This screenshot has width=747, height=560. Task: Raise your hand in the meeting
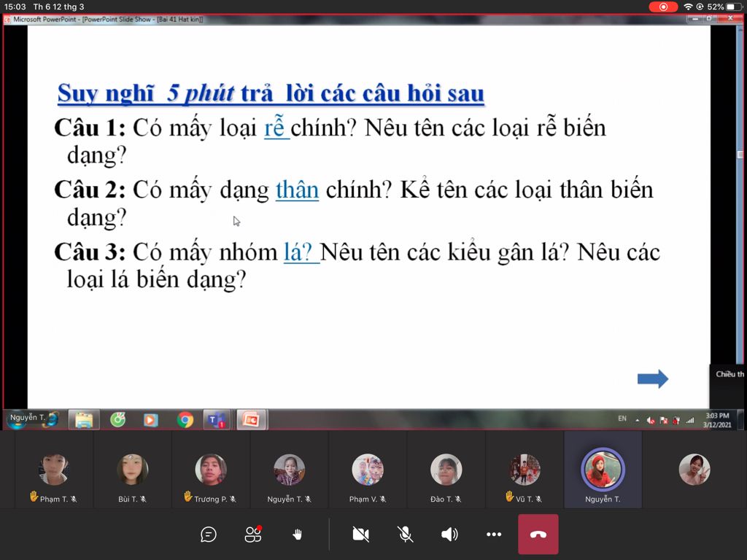pos(298,534)
